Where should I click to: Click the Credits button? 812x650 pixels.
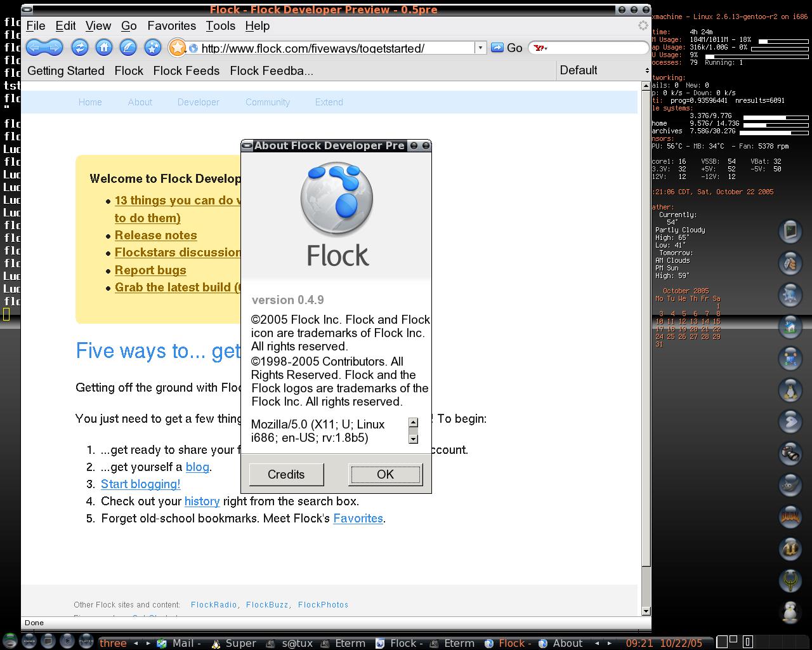coord(286,474)
